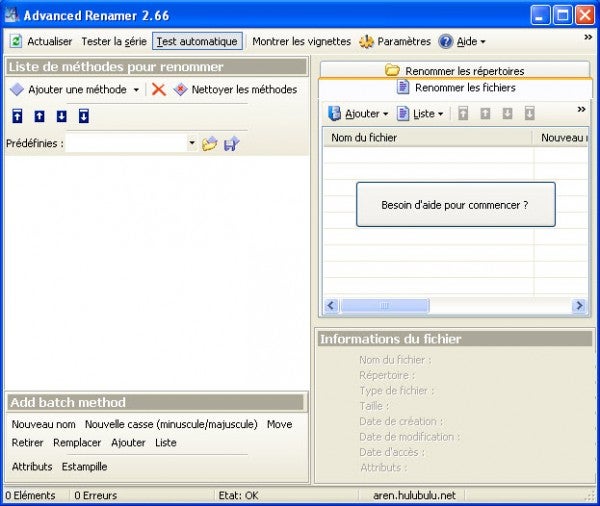Open the Aide help menu
600x506 pixels.
tap(462, 41)
